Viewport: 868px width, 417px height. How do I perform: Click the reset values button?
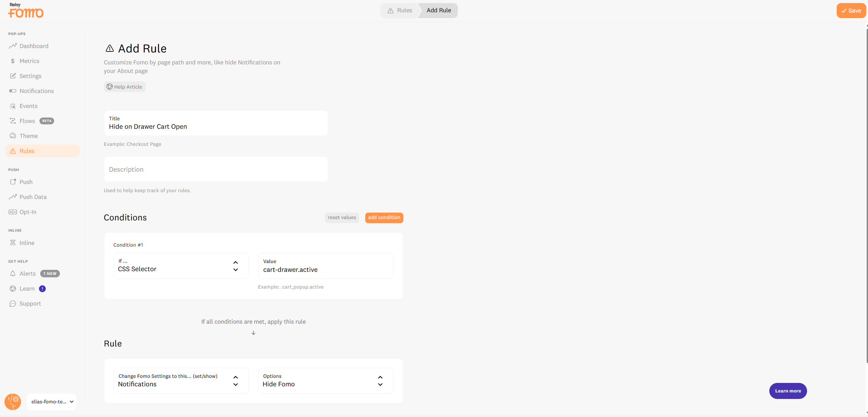coord(342,218)
